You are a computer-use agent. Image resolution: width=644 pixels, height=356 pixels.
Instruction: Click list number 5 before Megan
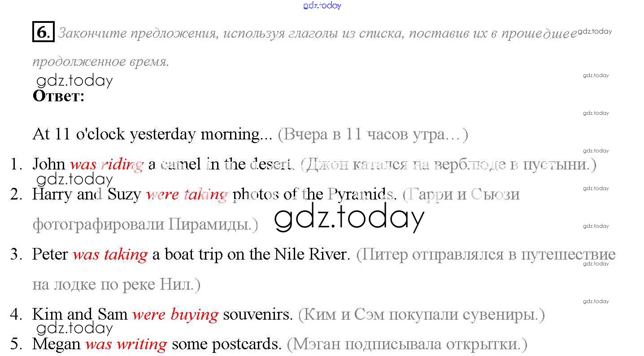16,344
